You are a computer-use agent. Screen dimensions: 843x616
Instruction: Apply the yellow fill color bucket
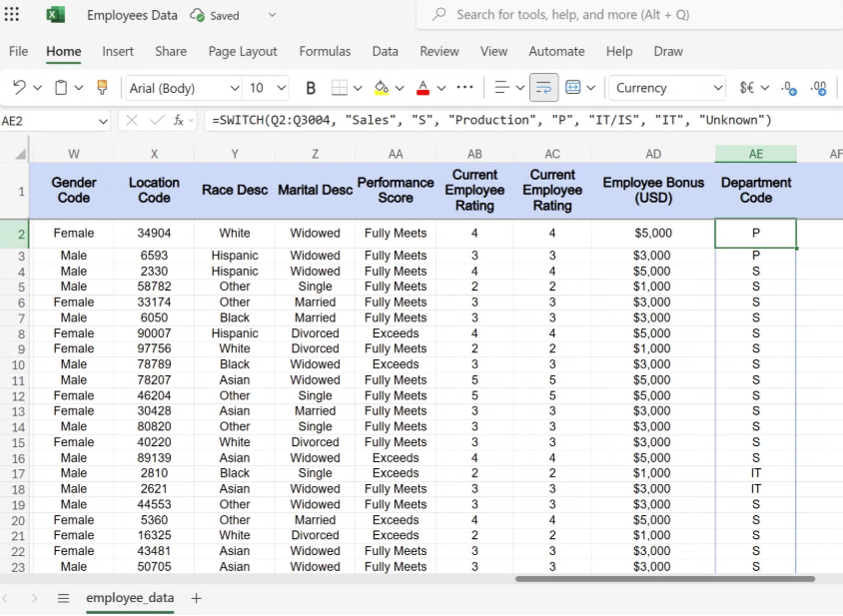(382, 88)
